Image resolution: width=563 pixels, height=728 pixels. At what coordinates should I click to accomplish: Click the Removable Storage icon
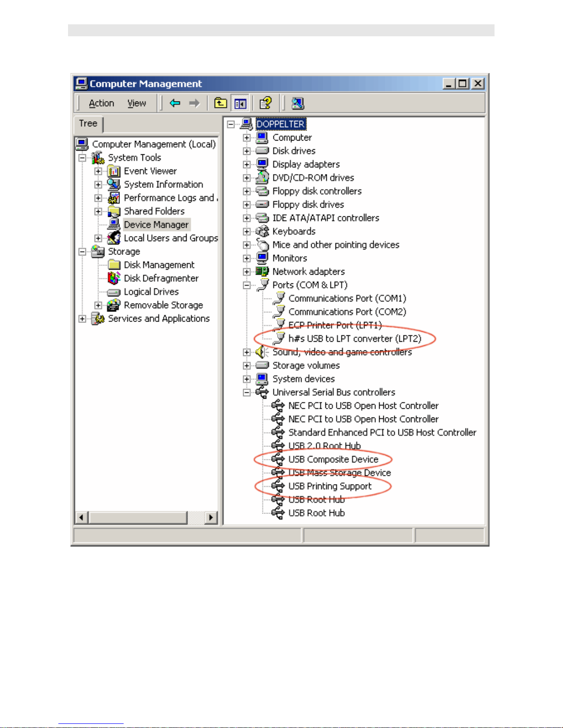click(114, 305)
